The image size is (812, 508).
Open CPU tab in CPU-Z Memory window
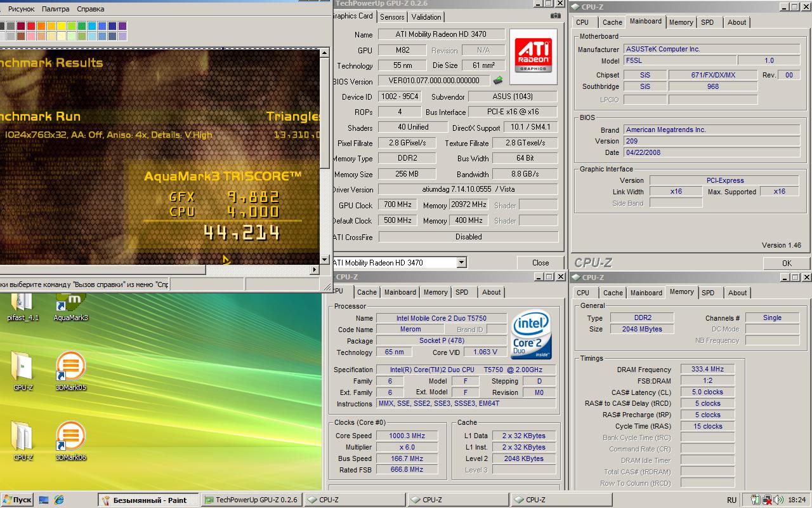(x=583, y=293)
